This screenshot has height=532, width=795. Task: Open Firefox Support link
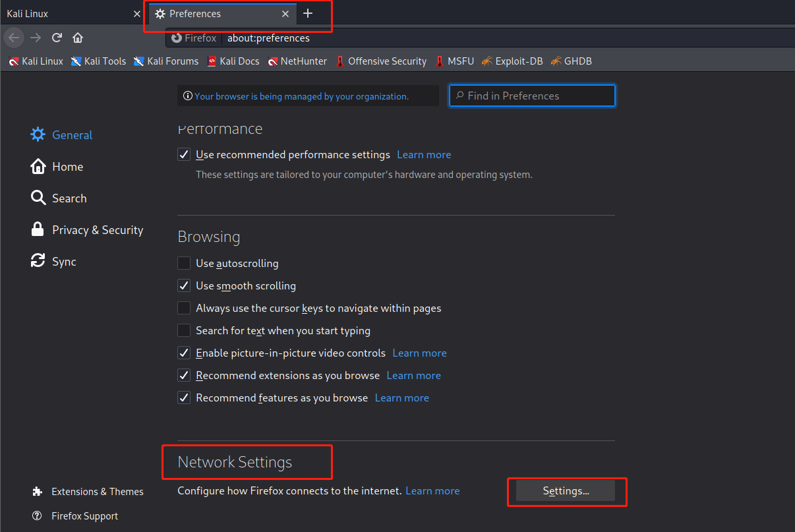(75, 516)
